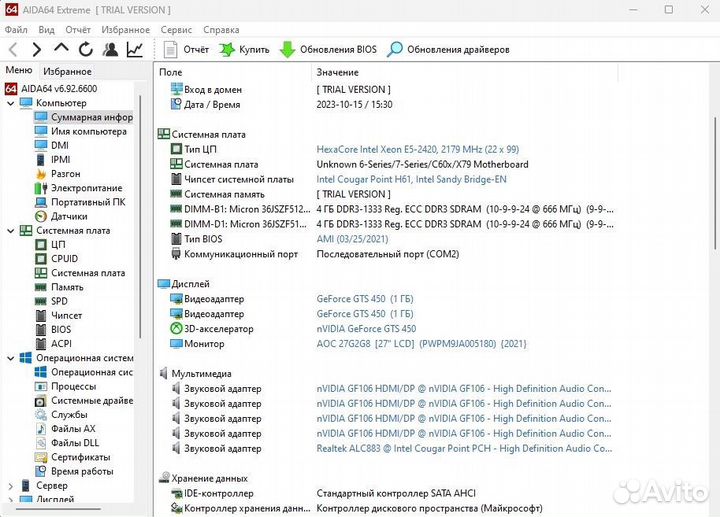This screenshot has height=517, width=720.
Task: Switch to the Избранное sidebar tab
Action: (67, 71)
